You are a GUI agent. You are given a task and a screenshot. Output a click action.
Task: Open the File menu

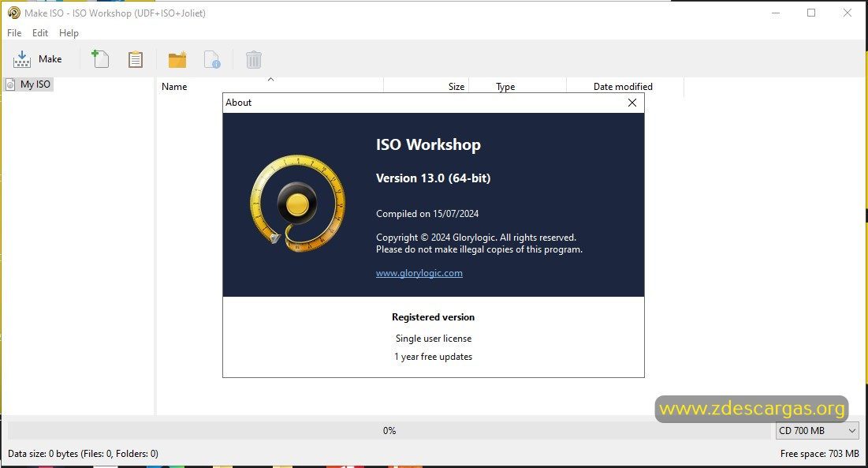coord(14,32)
